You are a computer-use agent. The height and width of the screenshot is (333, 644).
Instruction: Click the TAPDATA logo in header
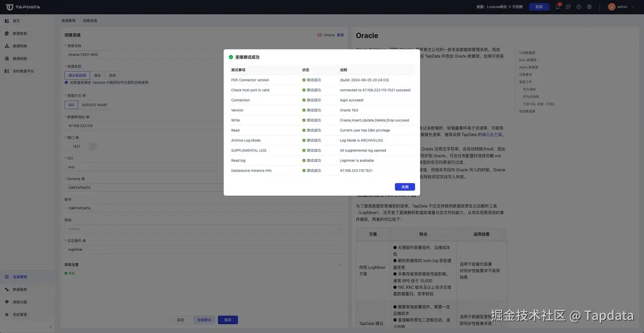(23, 7)
